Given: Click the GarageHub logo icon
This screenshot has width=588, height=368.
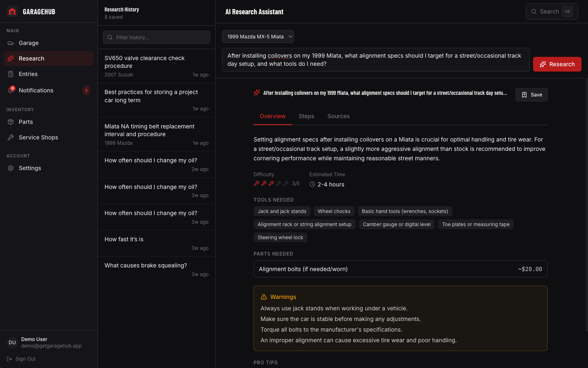Looking at the screenshot, I should [12, 11].
